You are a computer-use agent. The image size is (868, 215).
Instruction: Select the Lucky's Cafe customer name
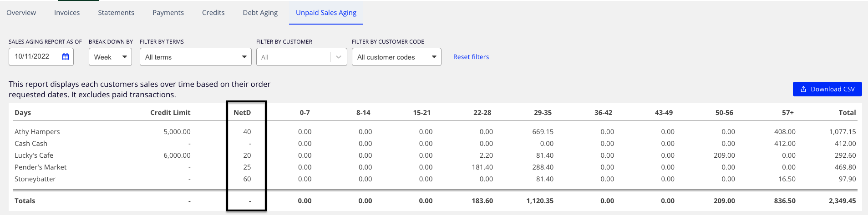click(x=34, y=155)
